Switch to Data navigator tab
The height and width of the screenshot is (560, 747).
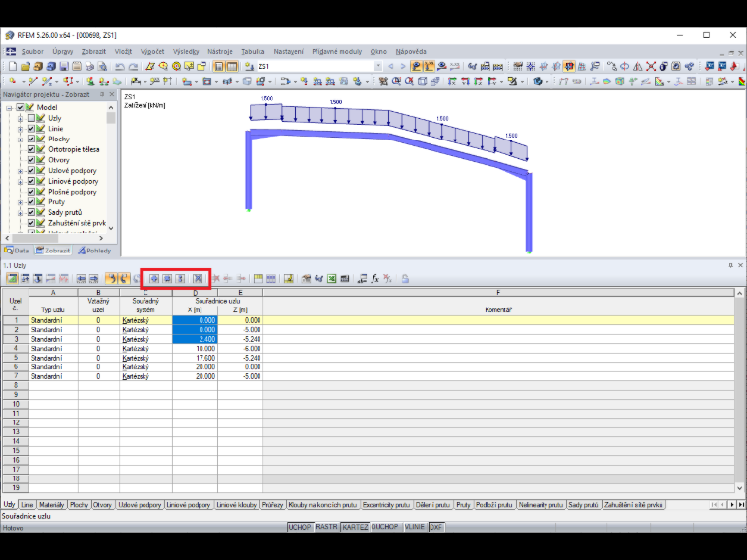17,250
